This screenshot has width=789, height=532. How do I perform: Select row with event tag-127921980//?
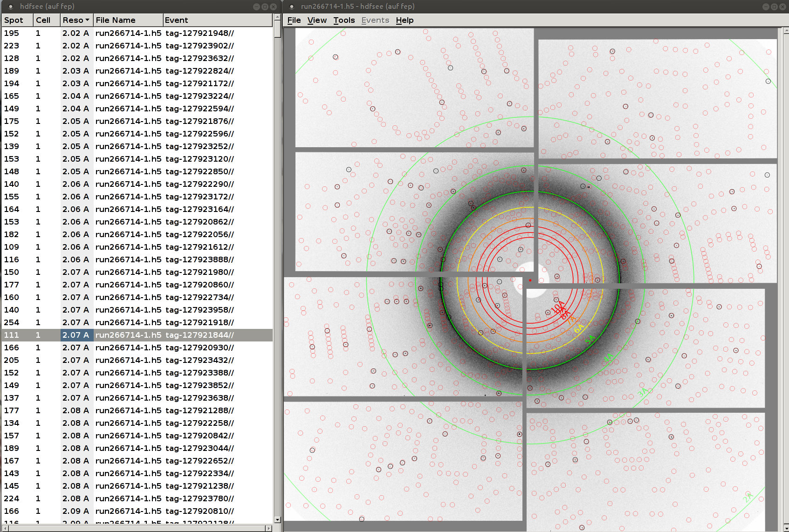(137, 272)
